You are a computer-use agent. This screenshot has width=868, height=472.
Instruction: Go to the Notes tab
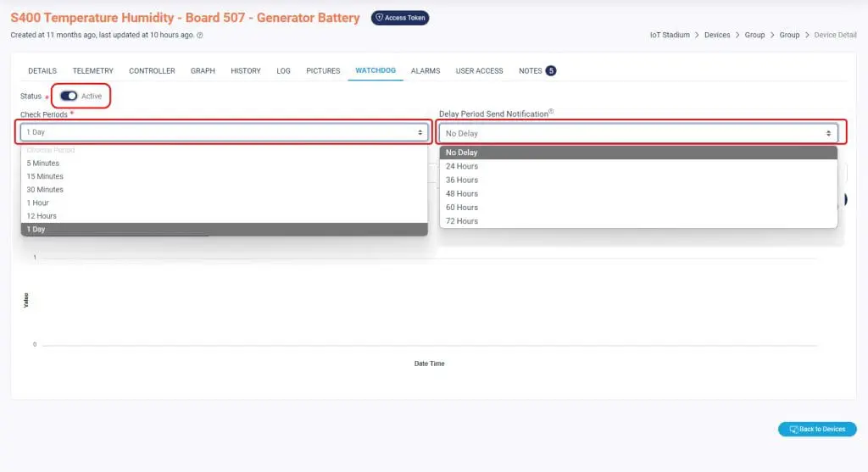click(530, 71)
